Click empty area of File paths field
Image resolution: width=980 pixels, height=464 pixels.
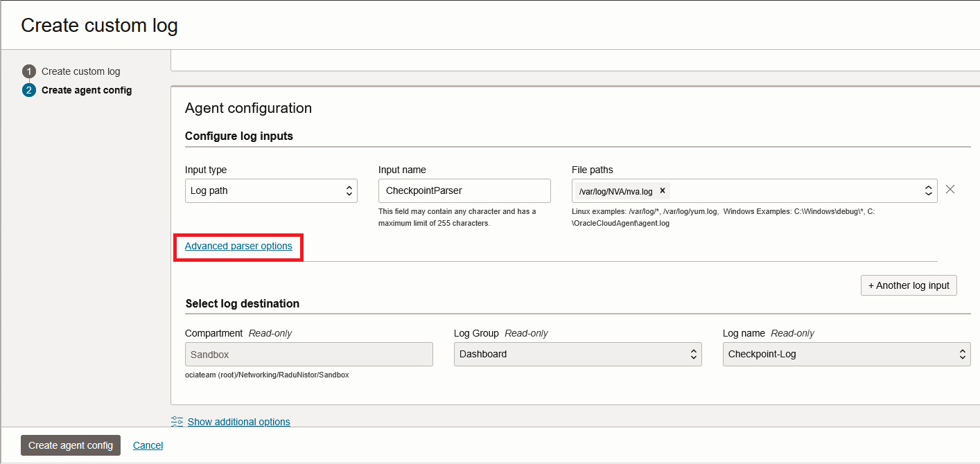[790, 191]
